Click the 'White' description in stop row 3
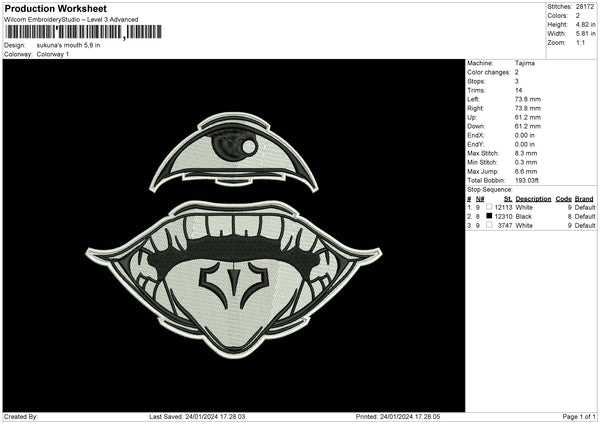 click(x=524, y=225)
